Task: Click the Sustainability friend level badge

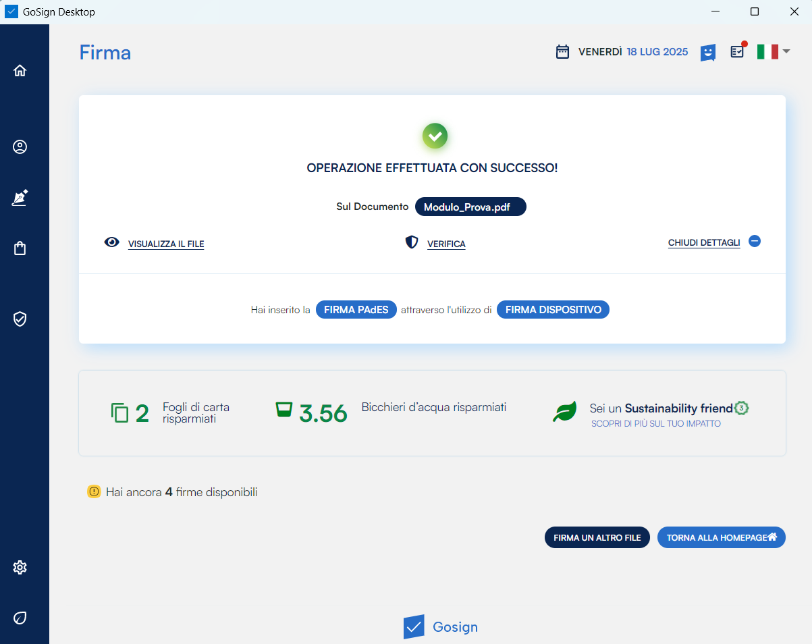Action: (x=742, y=408)
